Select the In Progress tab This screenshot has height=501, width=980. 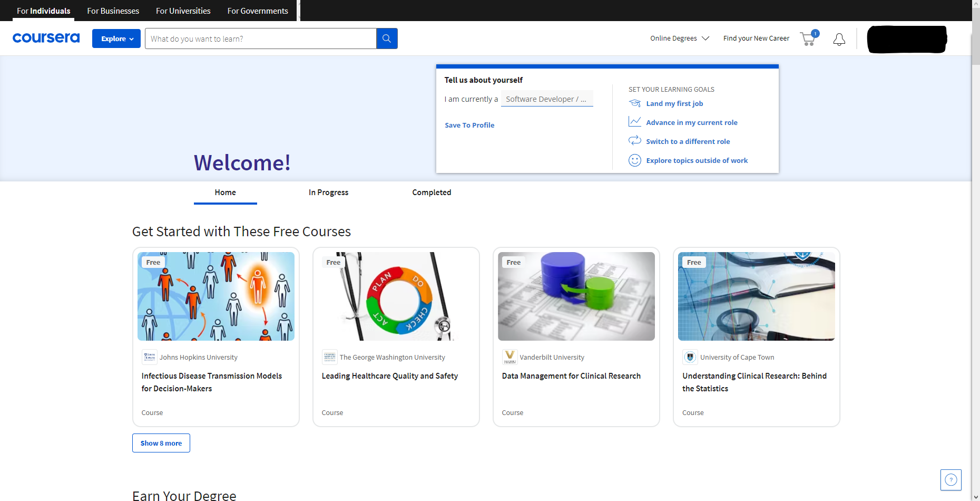(329, 192)
